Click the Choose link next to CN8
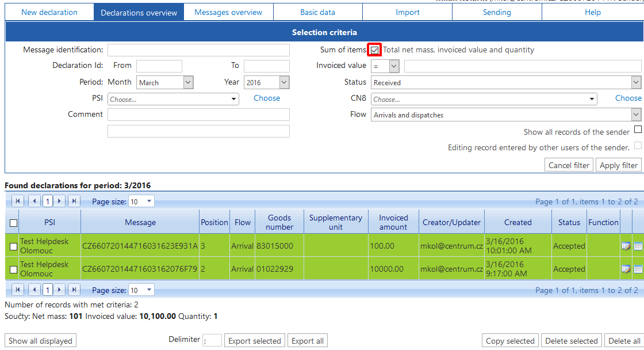644x350 pixels. (628, 98)
